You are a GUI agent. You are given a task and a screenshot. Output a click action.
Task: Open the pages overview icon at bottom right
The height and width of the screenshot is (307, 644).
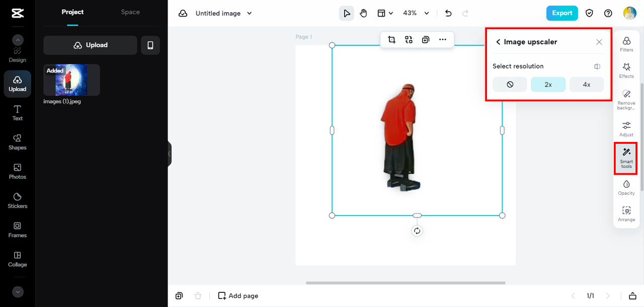point(632,296)
